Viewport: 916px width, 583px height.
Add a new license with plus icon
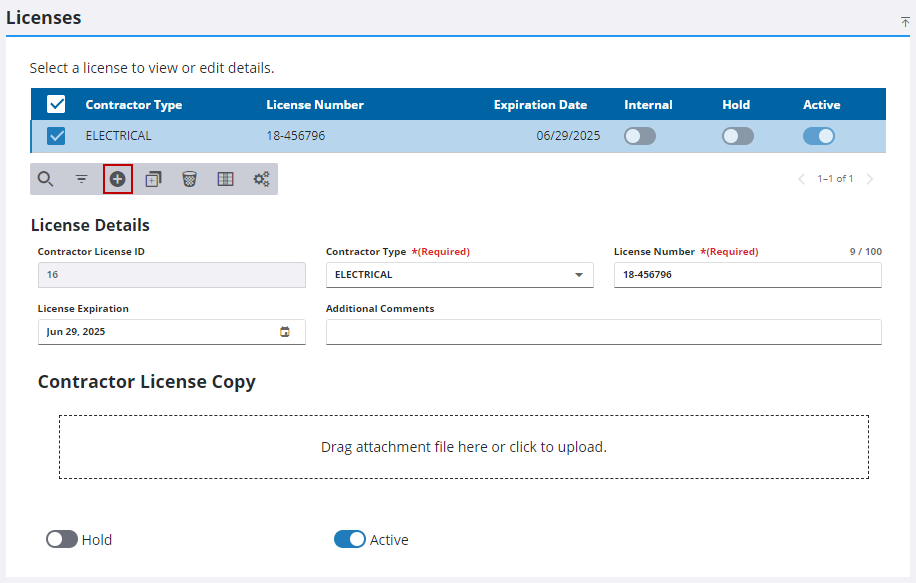coord(118,179)
